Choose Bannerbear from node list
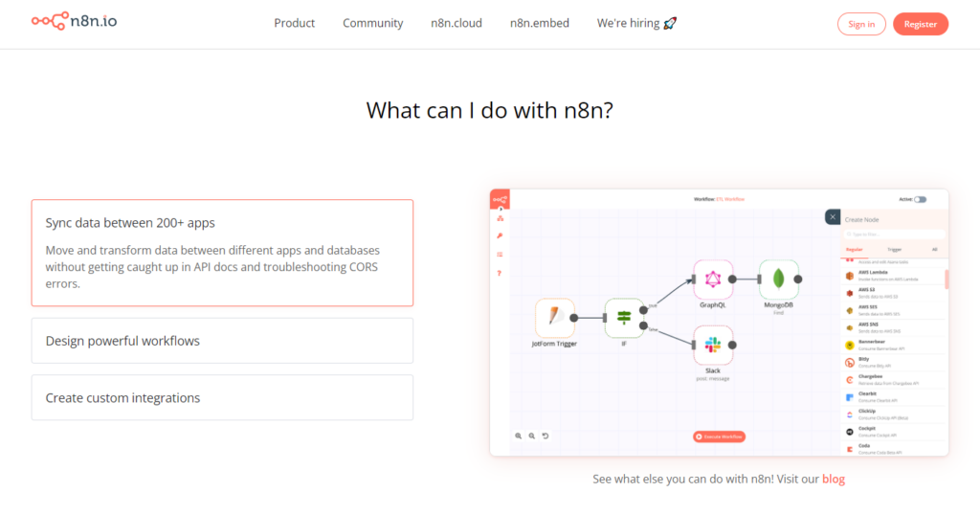 tap(894, 345)
